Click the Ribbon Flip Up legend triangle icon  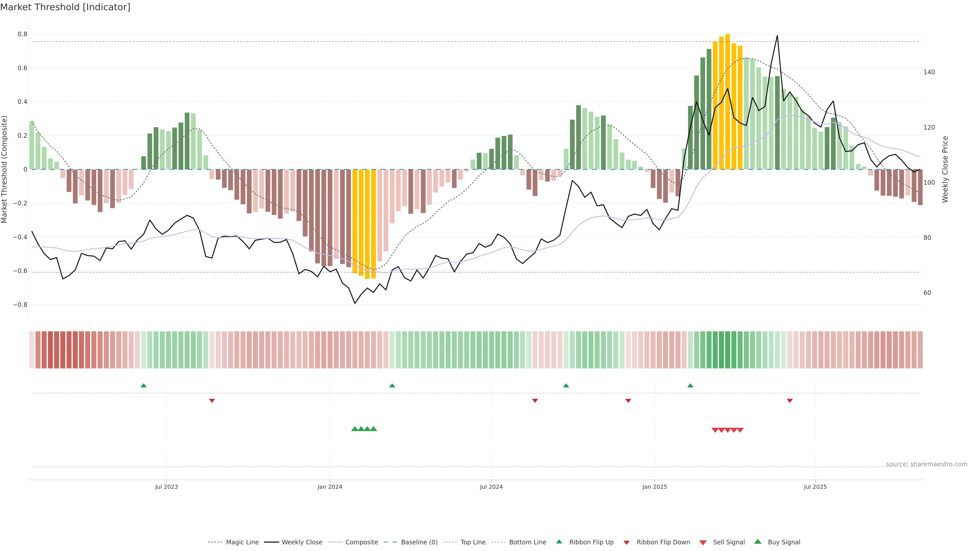[x=559, y=542]
